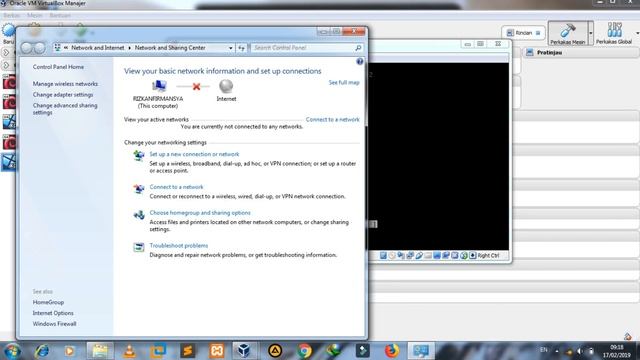Image resolution: width=640 pixels, height=360 pixels.
Task: Open the Perkakas Mesin dropdown arrow in VirtualBox
Action: [x=591, y=33]
